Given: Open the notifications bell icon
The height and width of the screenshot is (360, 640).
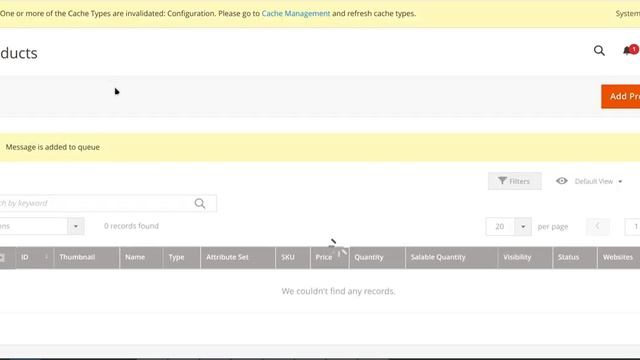Looking at the screenshot, I should [x=627, y=51].
